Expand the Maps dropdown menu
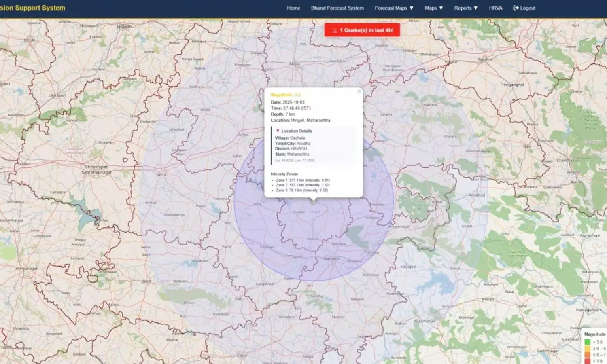 [x=433, y=8]
